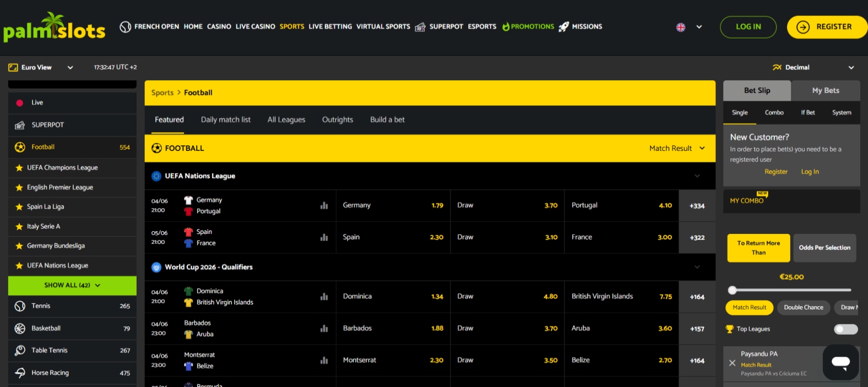868x387 pixels.
Task: Click the Sports breadcrumb link
Action: (162, 93)
